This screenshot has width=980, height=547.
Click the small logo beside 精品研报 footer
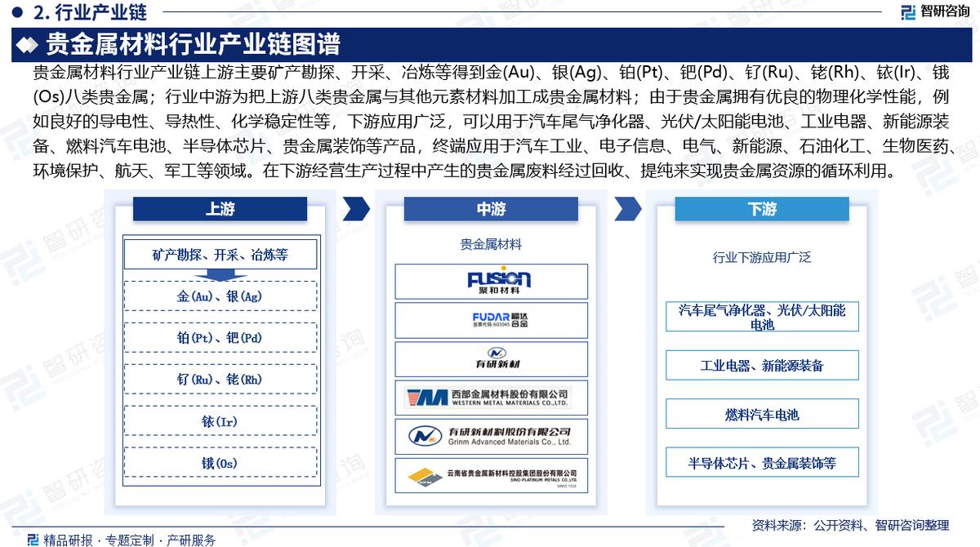(32, 540)
